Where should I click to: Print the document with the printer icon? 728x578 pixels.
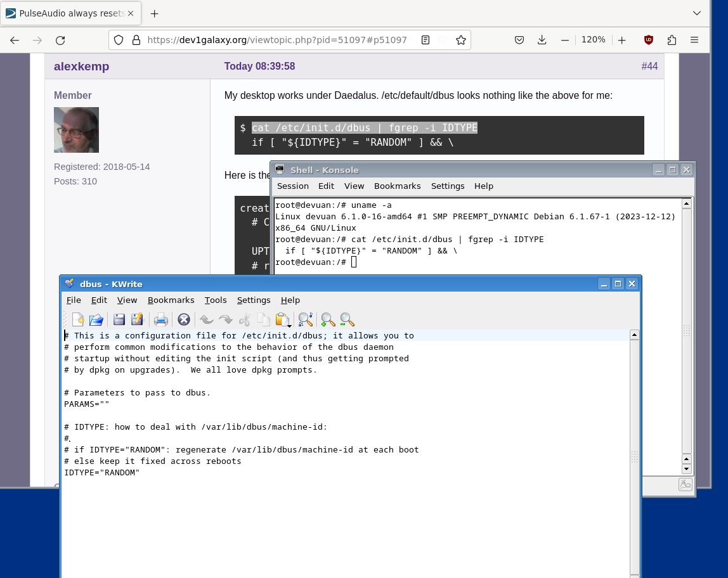(161, 319)
